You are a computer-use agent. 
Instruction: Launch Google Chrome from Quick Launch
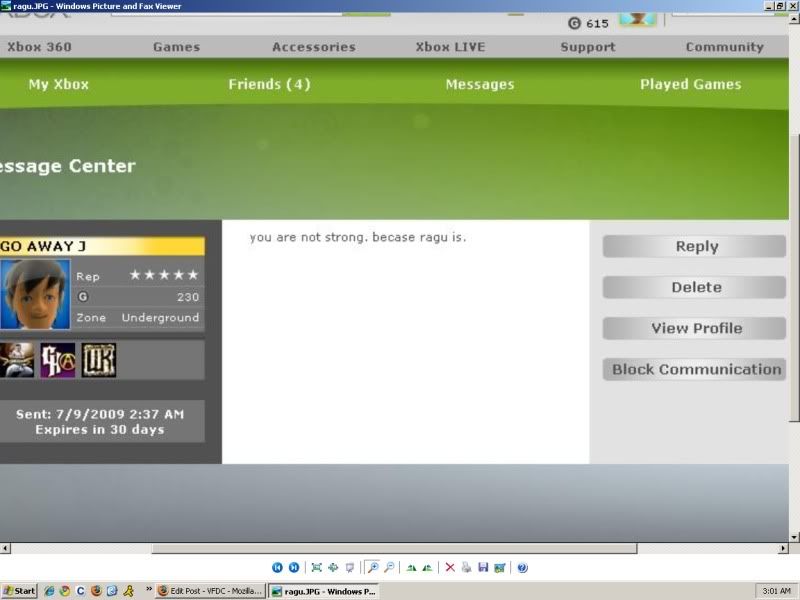(65, 591)
